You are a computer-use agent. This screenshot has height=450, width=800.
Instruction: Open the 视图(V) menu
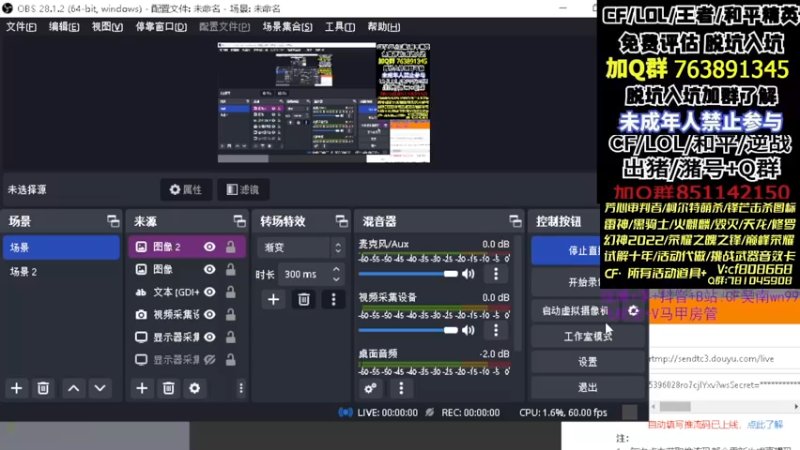click(107, 27)
